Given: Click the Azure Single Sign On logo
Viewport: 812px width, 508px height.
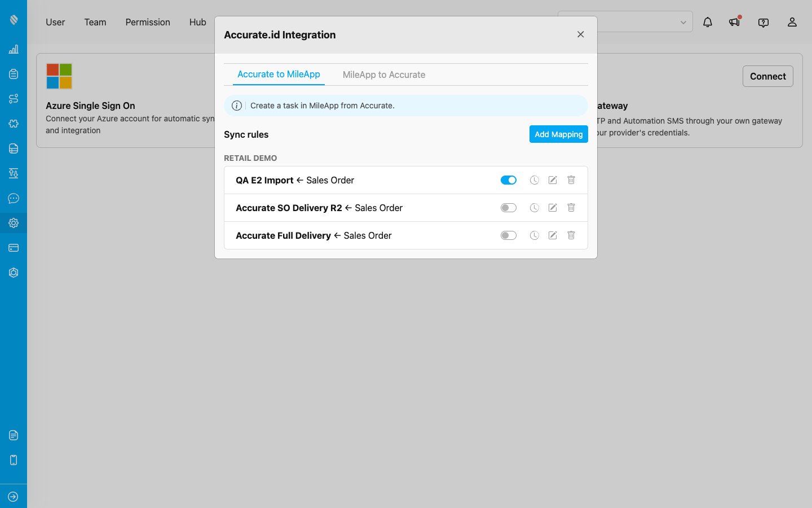Looking at the screenshot, I should tap(59, 76).
